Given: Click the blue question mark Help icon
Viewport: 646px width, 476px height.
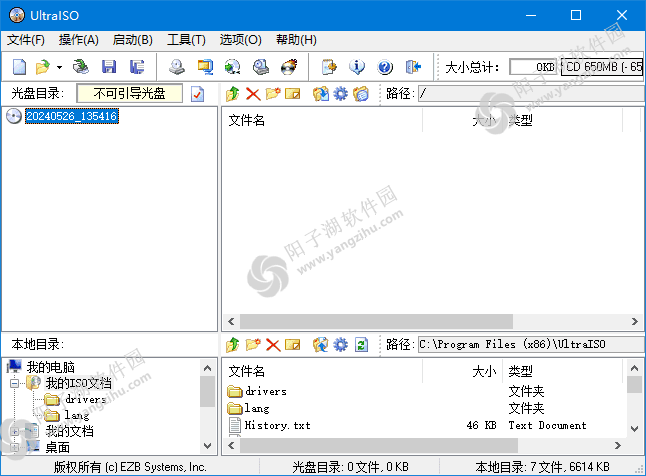Looking at the screenshot, I should point(385,67).
